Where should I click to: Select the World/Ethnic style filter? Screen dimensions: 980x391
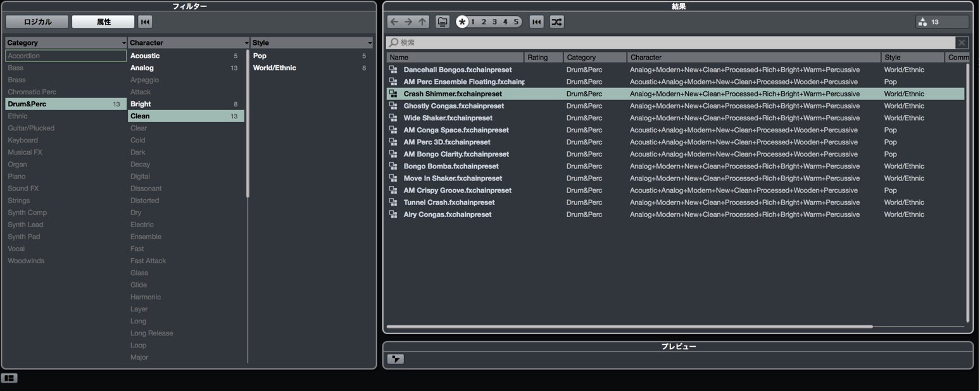[275, 68]
